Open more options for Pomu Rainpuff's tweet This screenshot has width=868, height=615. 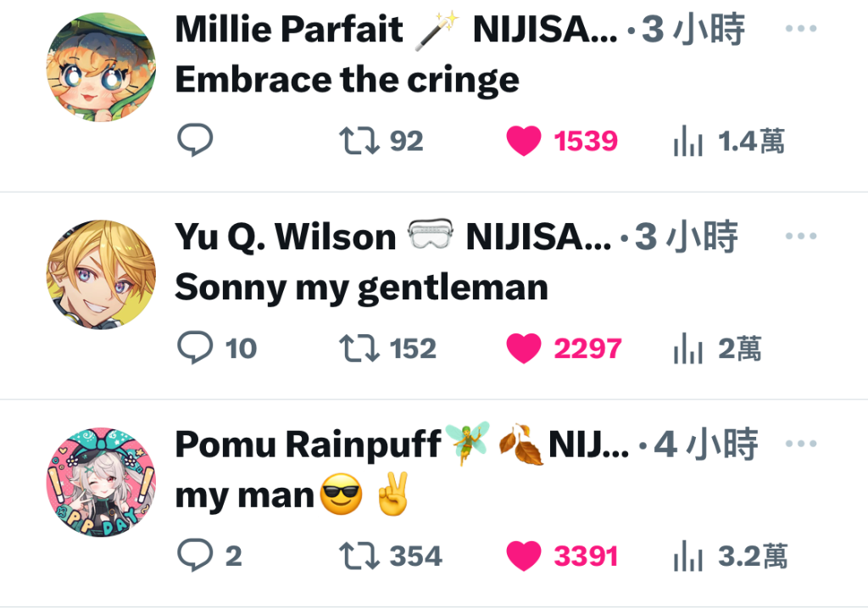click(x=801, y=444)
